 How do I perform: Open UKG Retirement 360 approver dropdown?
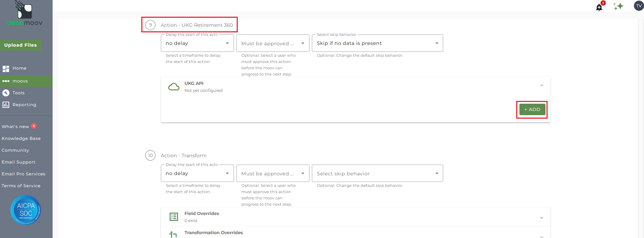point(273,43)
